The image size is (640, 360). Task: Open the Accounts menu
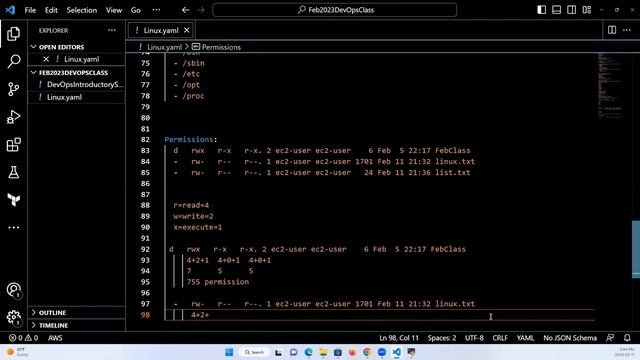click(x=13, y=290)
